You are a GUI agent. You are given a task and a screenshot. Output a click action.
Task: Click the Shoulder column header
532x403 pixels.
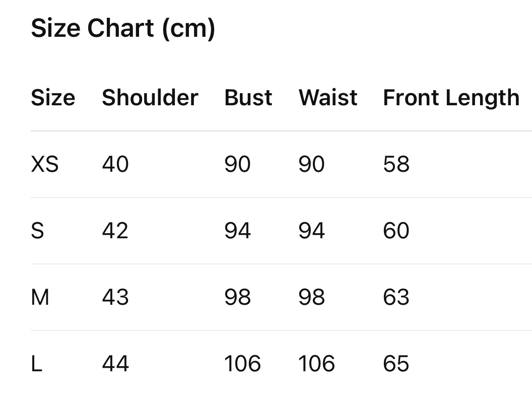150,98
